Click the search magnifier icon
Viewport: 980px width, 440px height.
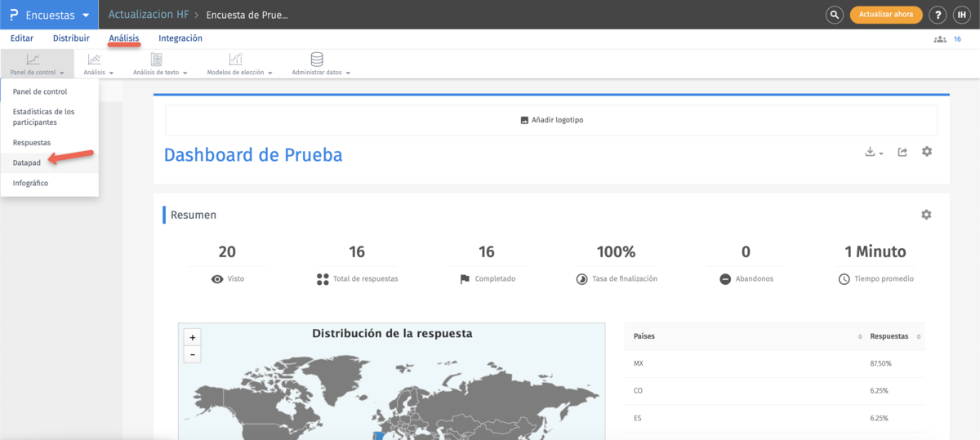pos(834,15)
